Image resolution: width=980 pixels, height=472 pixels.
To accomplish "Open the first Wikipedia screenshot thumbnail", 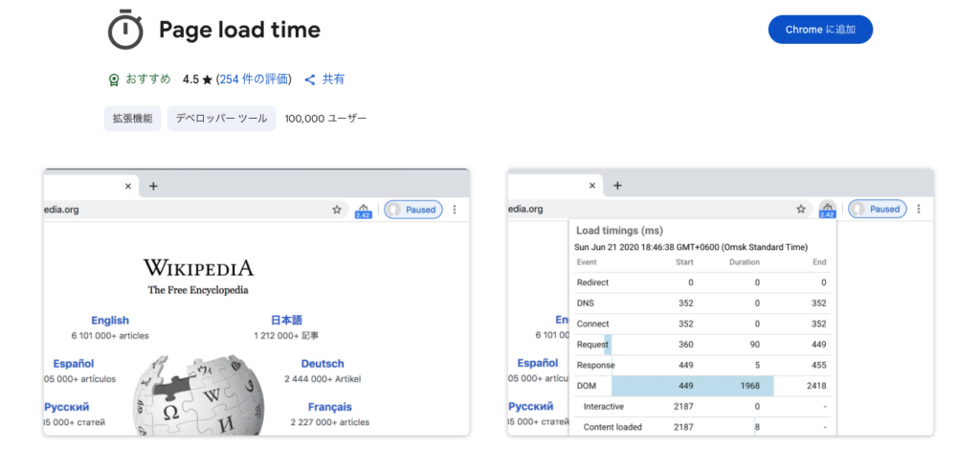I will click(256, 302).
